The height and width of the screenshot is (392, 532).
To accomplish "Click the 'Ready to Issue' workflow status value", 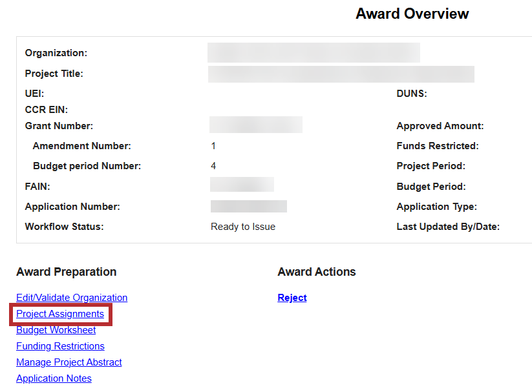I will click(243, 227).
